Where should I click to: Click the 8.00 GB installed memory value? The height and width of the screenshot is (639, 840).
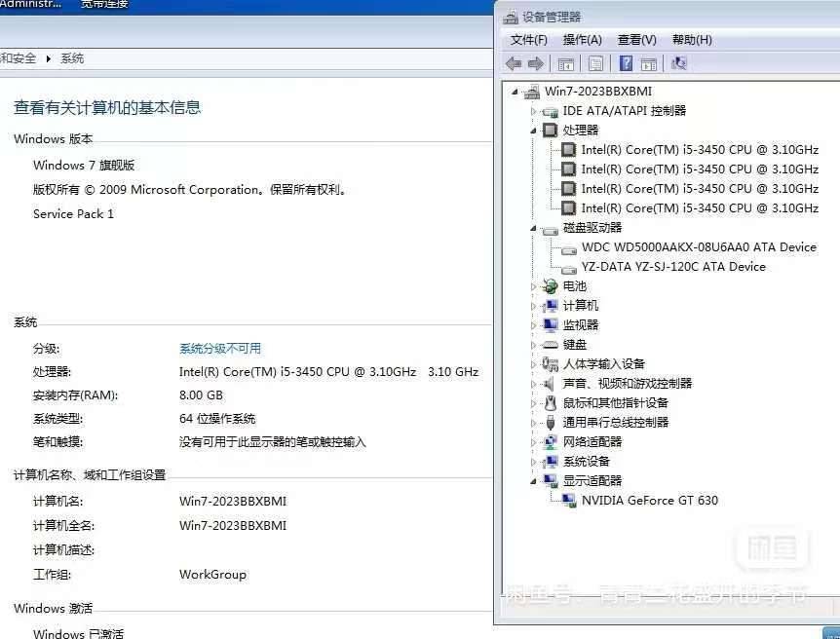point(201,395)
